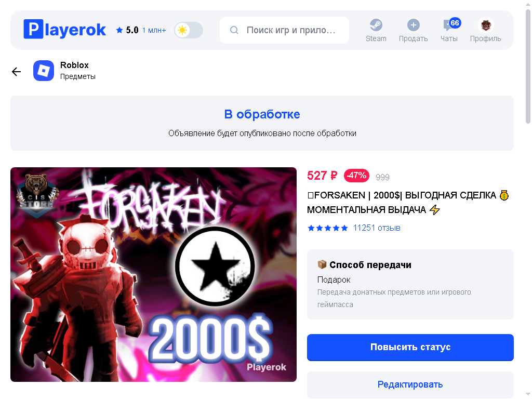532x399 pixels.
Task: Click the Редактировать button
Action: click(x=410, y=384)
